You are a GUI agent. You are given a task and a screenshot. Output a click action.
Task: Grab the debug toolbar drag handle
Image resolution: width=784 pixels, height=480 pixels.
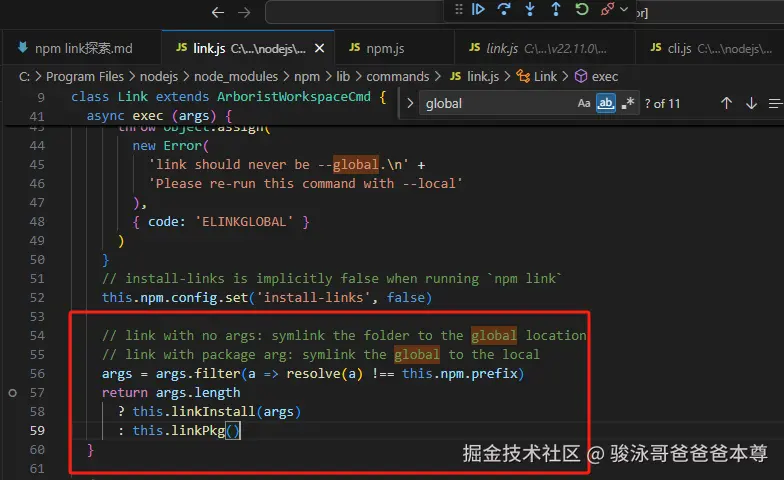click(458, 10)
